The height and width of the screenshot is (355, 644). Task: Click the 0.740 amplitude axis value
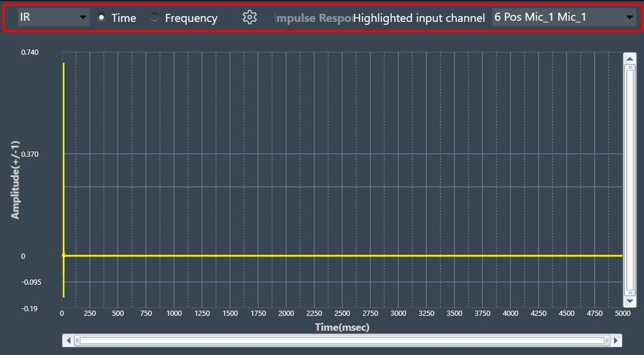click(30, 52)
